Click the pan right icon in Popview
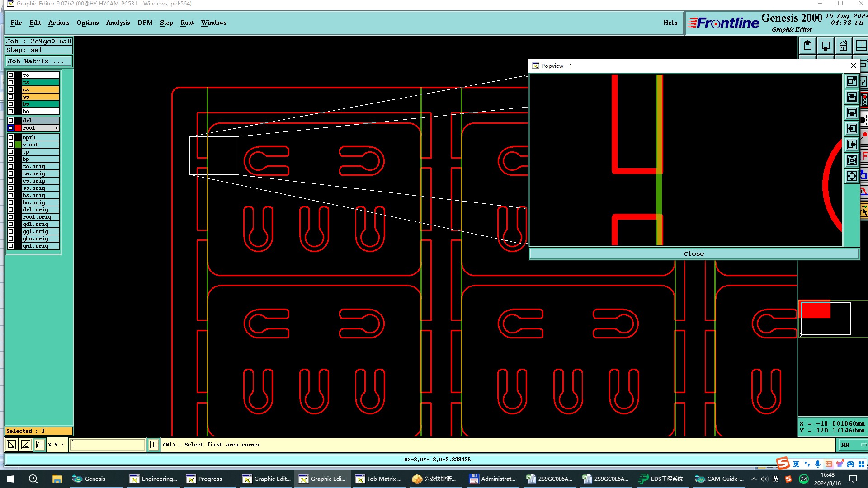Image resolution: width=868 pixels, height=488 pixels. [x=852, y=145]
